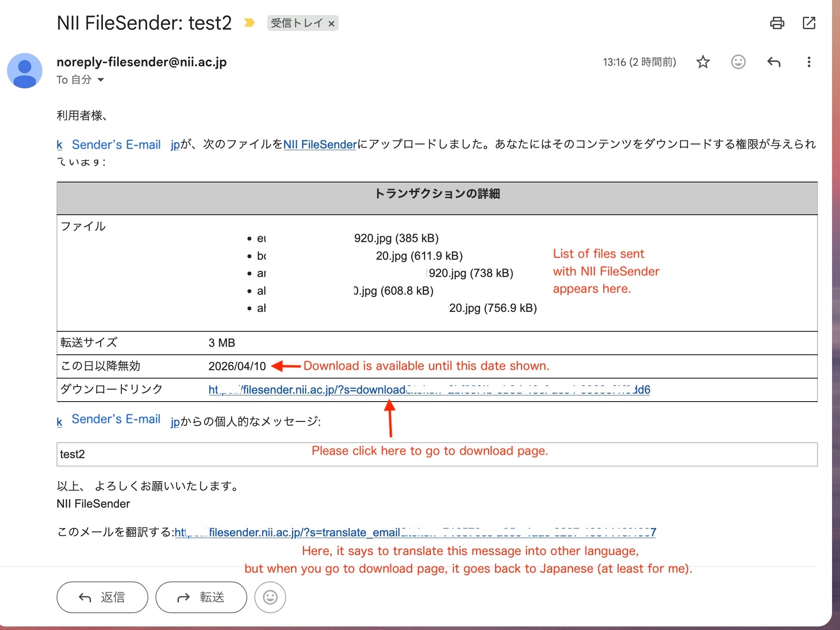840x630 pixels.
Task: Expand the 'To 自分' recipient details
Action: (x=101, y=80)
